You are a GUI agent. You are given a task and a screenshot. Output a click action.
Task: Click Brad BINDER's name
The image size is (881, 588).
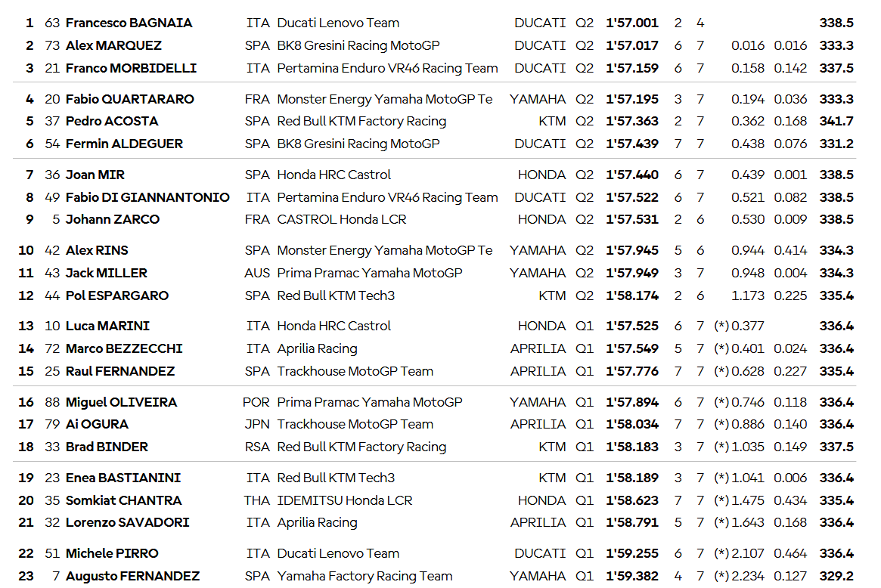(x=107, y=447)
